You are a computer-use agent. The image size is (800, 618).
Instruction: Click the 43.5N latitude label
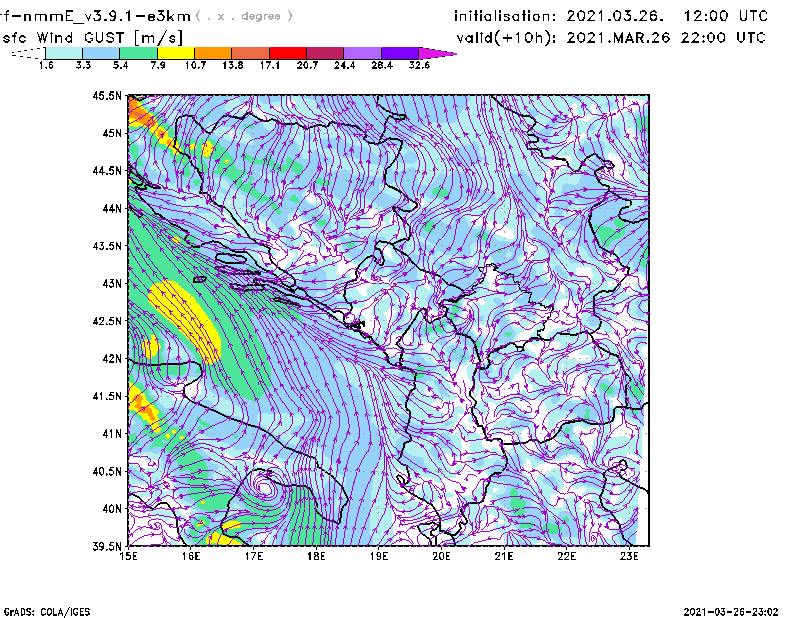(107, 246)
